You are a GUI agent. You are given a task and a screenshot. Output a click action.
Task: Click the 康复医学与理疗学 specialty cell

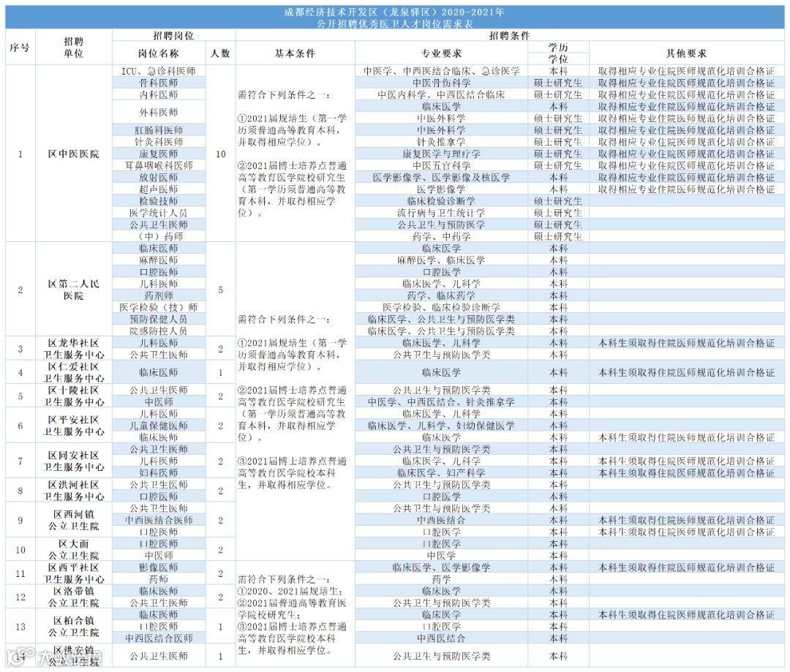coord(441,154)
